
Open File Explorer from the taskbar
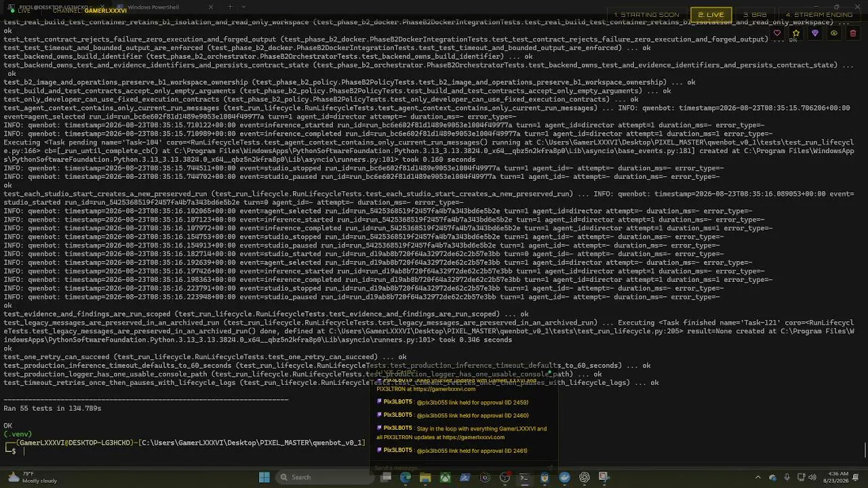click(x=425, y=478)
